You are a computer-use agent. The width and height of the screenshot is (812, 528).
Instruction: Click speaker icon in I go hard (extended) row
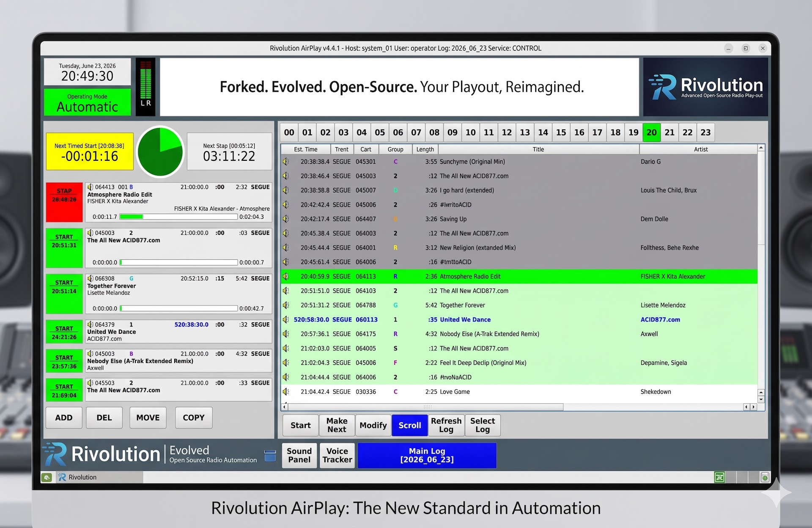pyautogui.click(x=286, y=190)
